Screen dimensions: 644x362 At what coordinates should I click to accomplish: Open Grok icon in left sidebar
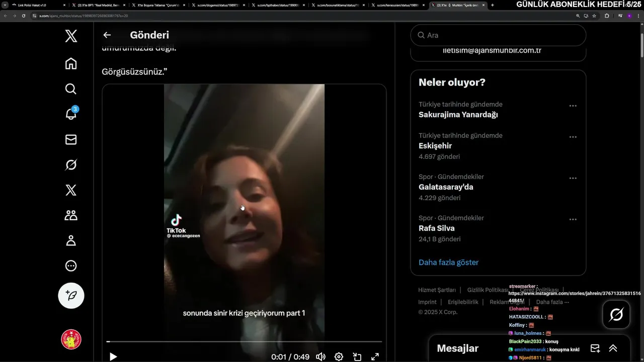coord(71,164)
